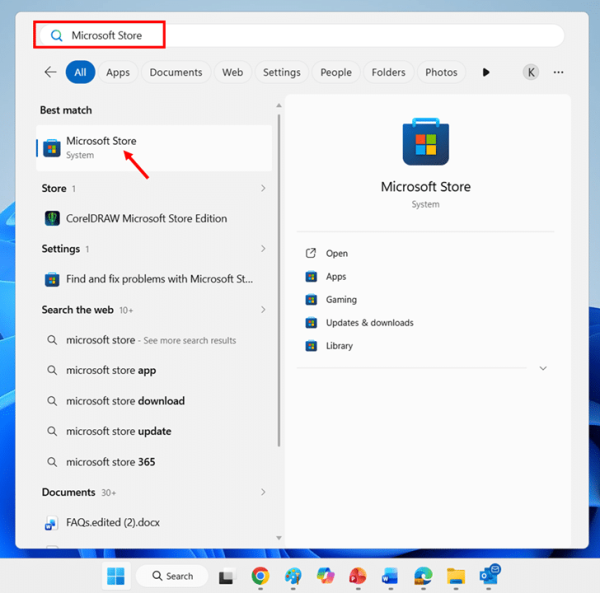Click scrollbar up arrow in results list
The width and height of the screenshot is (600, 593).
click(x=279, y=105)
